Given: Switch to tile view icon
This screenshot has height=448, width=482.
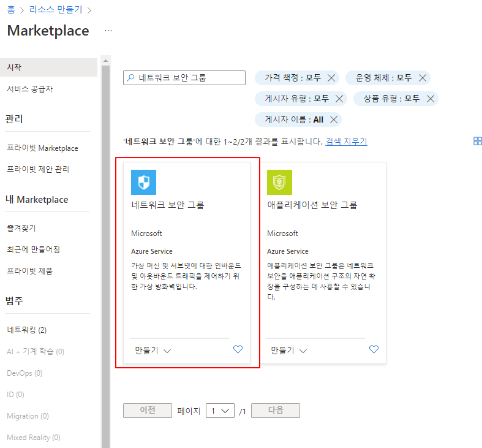Looking at the screenshot, I should tap(477, 141).
